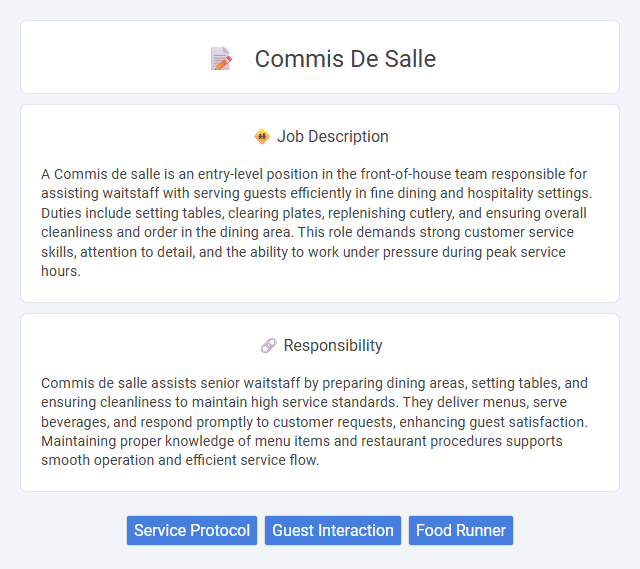This screenshot has height=569, width=640.
Task: Click the Job Description heading
Action: (x=333, y=136)
